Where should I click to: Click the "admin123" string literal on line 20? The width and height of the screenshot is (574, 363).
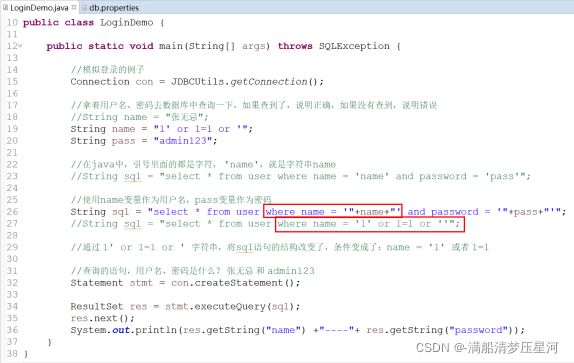[183, 141]
